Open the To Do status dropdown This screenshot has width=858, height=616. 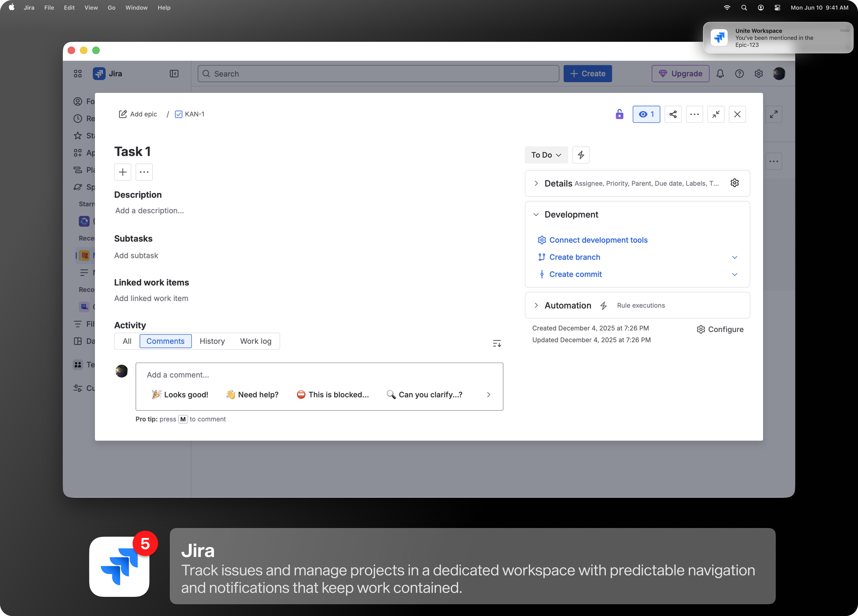click(546, 155)
